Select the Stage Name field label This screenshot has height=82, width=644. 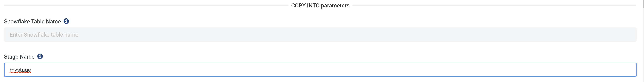pos(19,57)
